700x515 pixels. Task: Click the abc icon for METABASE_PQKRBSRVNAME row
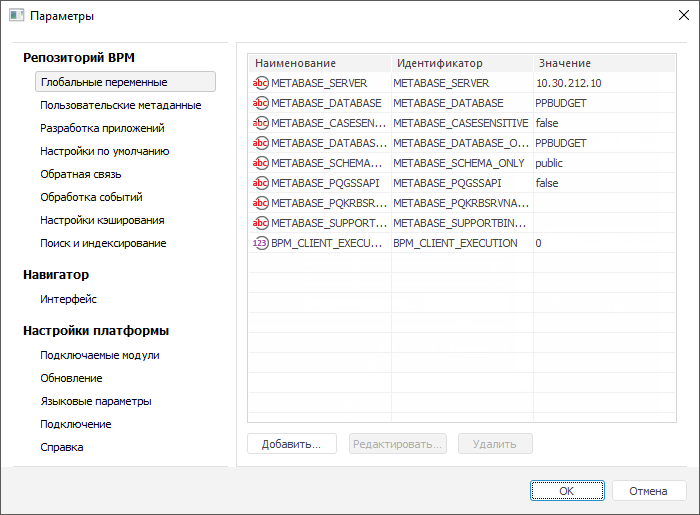click(x=261, y=203)
